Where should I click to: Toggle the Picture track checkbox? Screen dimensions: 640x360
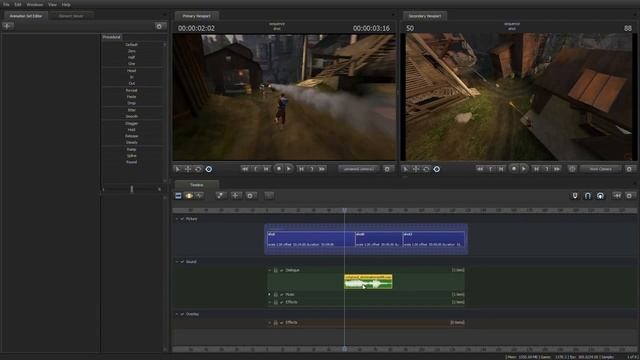(x=182, y=219)
